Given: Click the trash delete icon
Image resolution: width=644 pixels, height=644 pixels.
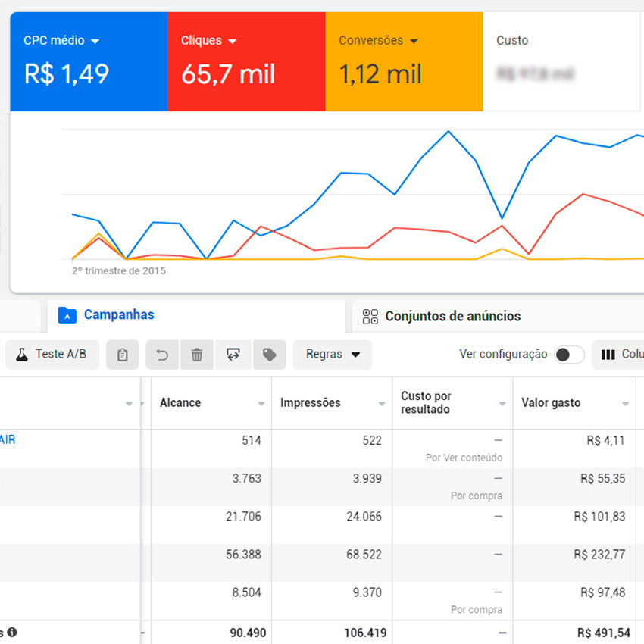Looking at the screenshot, I should pyautogui.click(x=197, y=355).
